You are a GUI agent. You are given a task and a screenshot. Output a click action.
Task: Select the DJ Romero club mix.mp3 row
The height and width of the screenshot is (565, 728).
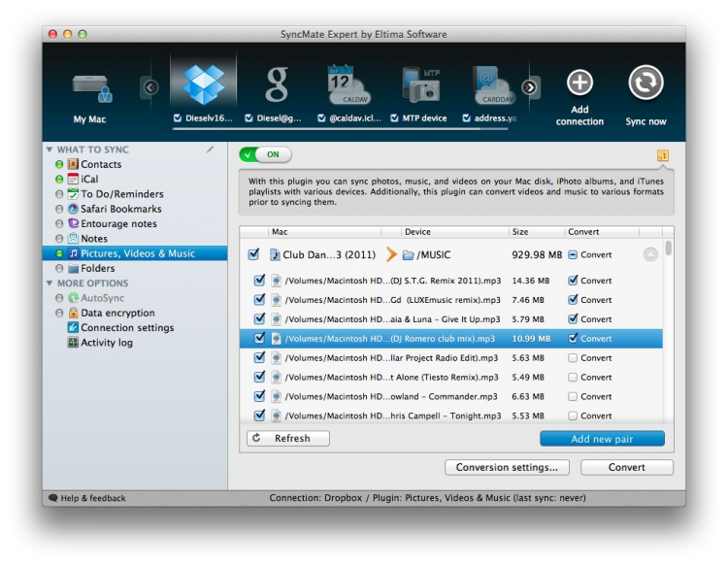[x=450, y=339]
